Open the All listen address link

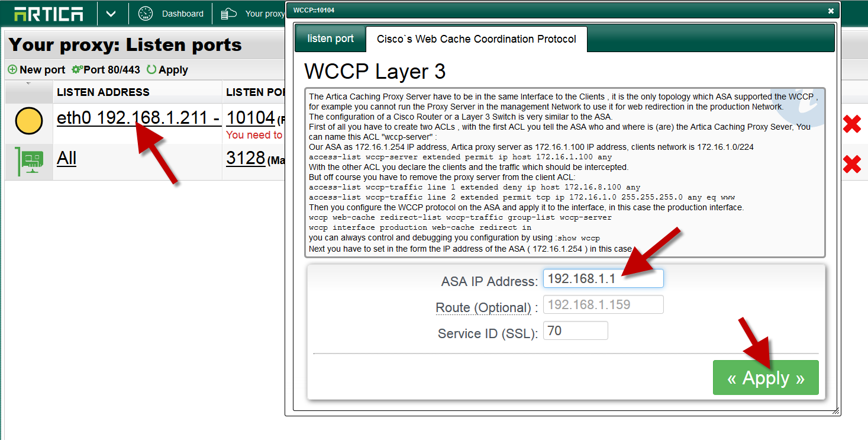coord(66,158)
